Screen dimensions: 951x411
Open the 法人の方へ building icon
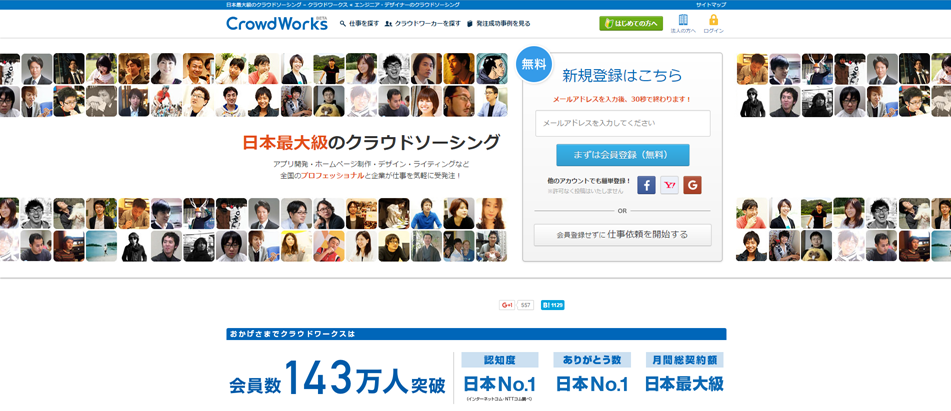coord(683,23)
